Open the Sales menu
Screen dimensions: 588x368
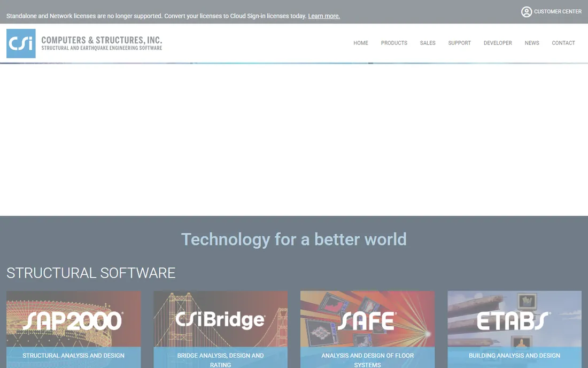[x=428, y=43]
